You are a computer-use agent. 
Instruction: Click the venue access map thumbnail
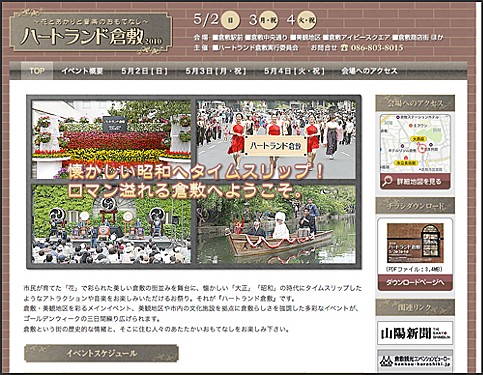click(415, 143)
